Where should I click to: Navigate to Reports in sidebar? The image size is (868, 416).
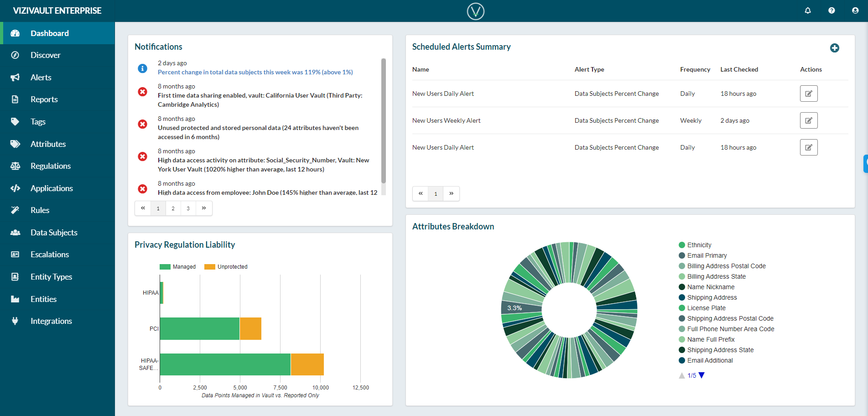(44, 99)
